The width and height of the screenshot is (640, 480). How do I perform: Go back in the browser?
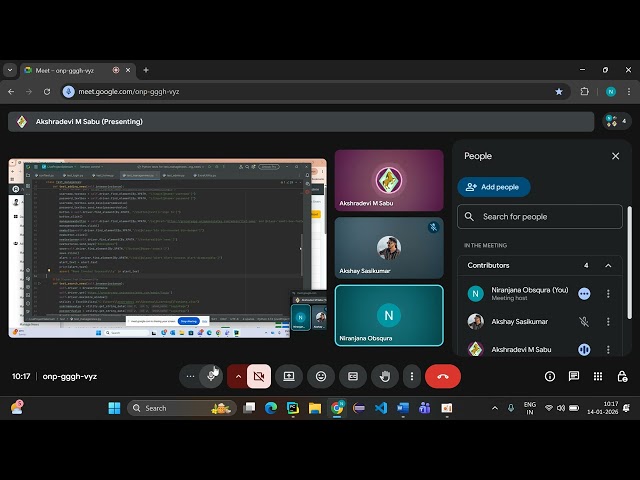coord(11,92)
